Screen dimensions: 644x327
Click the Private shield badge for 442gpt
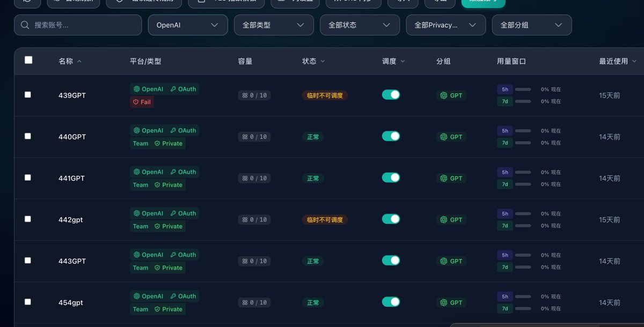pyautogui.click(x=169, y=226)
